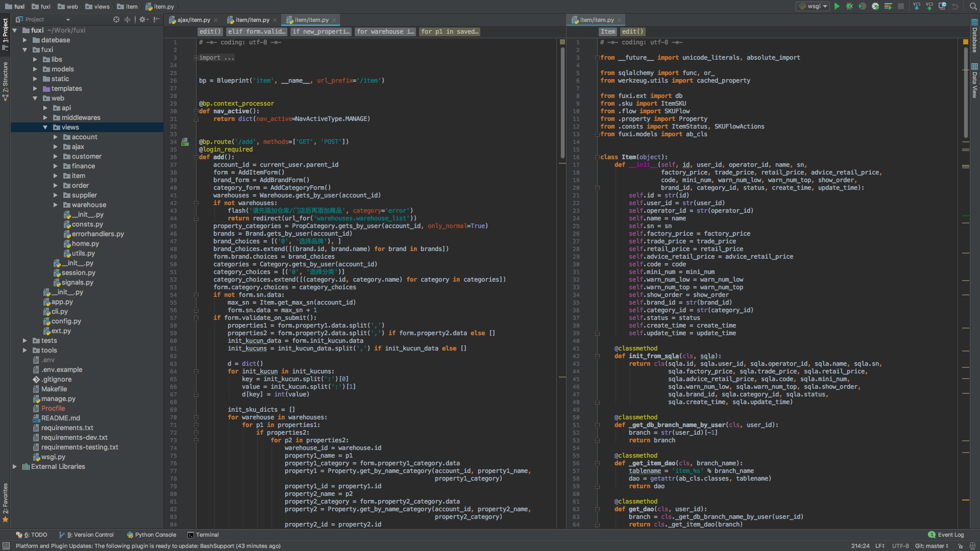Click Git: master branch widget
The height and width of the screenshot is (551, 980).
click(x=931, y=546)
